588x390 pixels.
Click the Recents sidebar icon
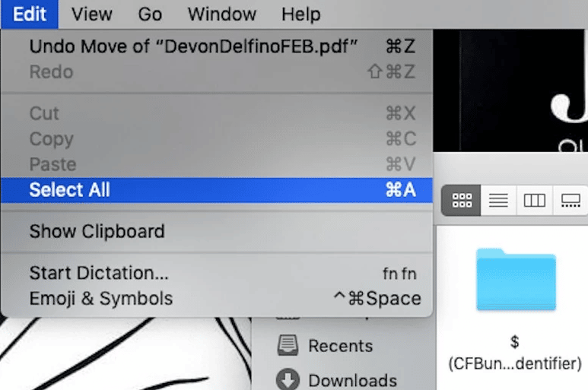(288, 346)
